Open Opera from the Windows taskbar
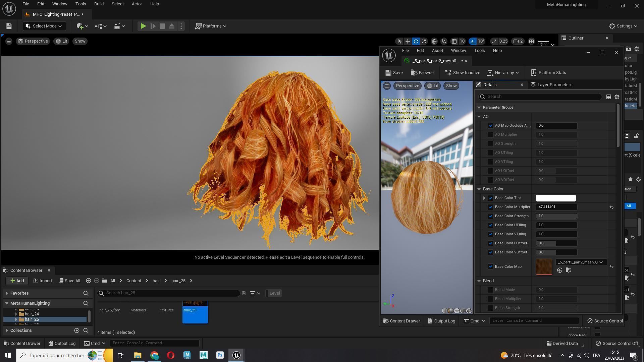 171,355
